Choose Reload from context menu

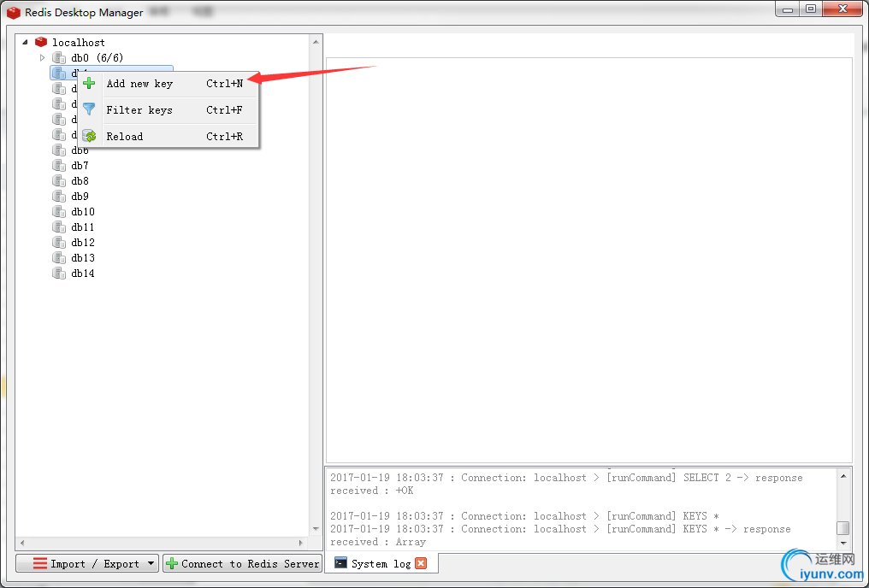click(x=168, y=136)
